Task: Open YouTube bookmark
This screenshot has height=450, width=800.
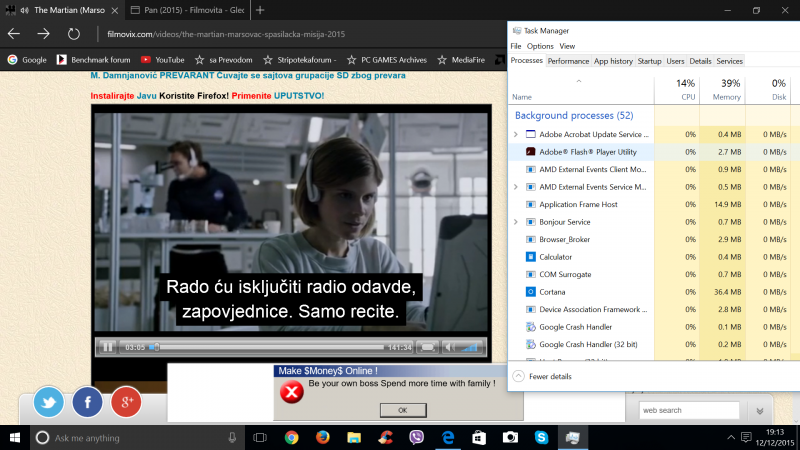Action: pos(163,60)
